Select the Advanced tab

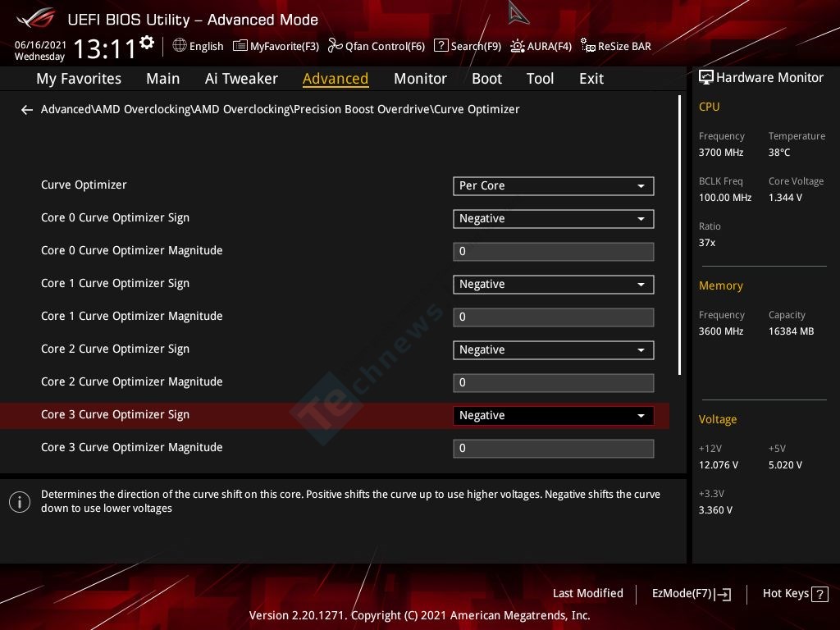click(x=336, y=79)
